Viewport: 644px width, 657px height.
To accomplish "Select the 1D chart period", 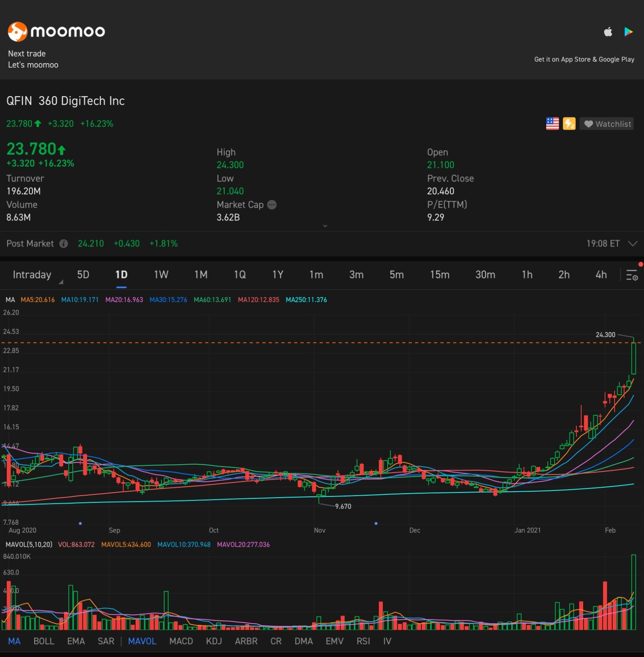I will 121,275.
